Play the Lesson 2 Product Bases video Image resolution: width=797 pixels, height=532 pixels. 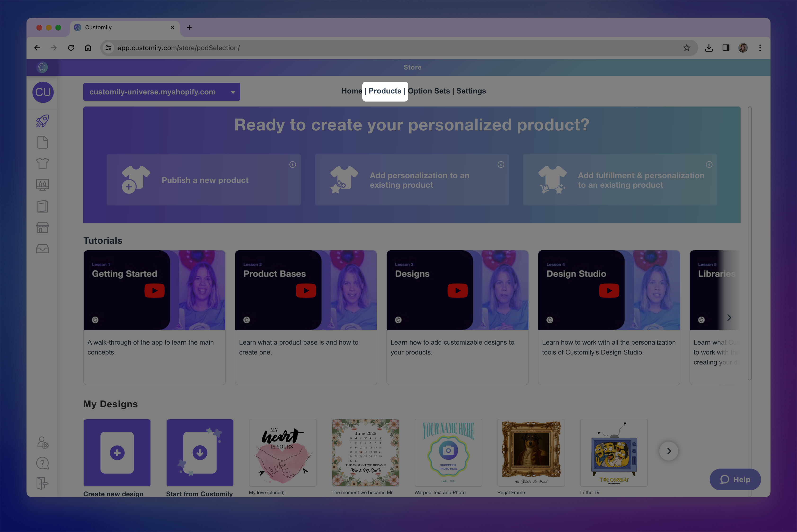pyautogui.click(x=306, y=290)
